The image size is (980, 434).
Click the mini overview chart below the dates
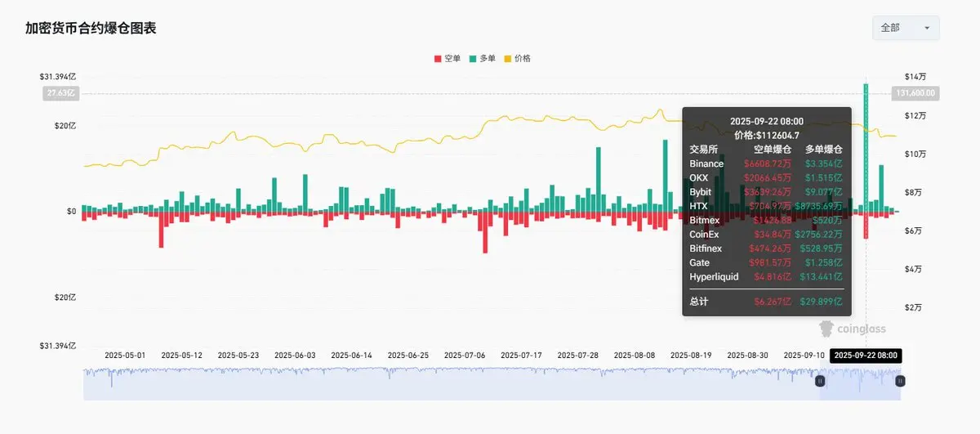click(x=492, y=384)
